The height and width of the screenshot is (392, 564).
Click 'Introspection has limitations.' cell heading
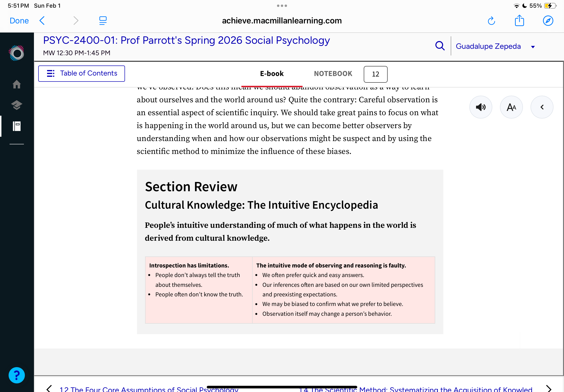189,266
